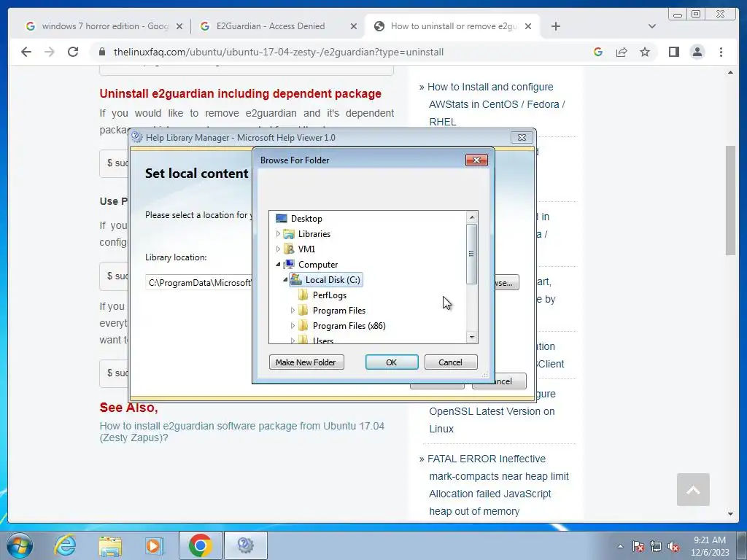Click Chrome back navigation arrow
The width and height of the screenshot is (747, 560).
tap(26, 52)
